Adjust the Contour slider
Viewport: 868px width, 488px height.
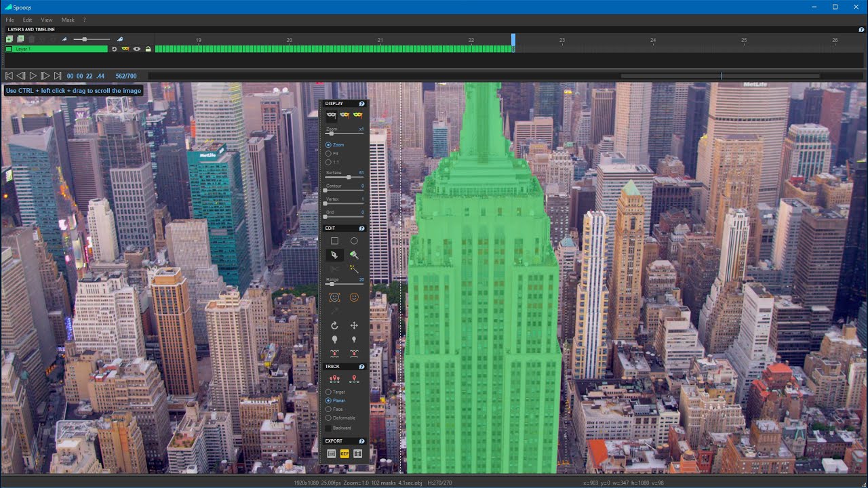344,190
